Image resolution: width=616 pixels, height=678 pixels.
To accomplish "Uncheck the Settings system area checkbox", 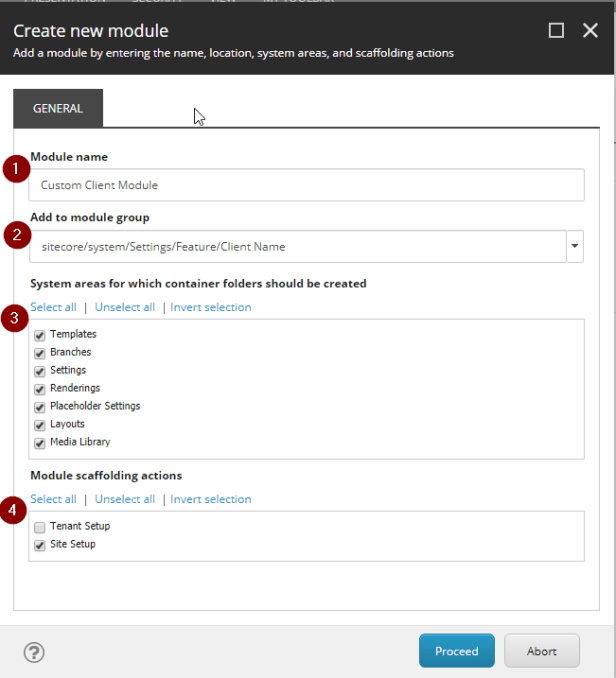I will click(x=40, y=371).
